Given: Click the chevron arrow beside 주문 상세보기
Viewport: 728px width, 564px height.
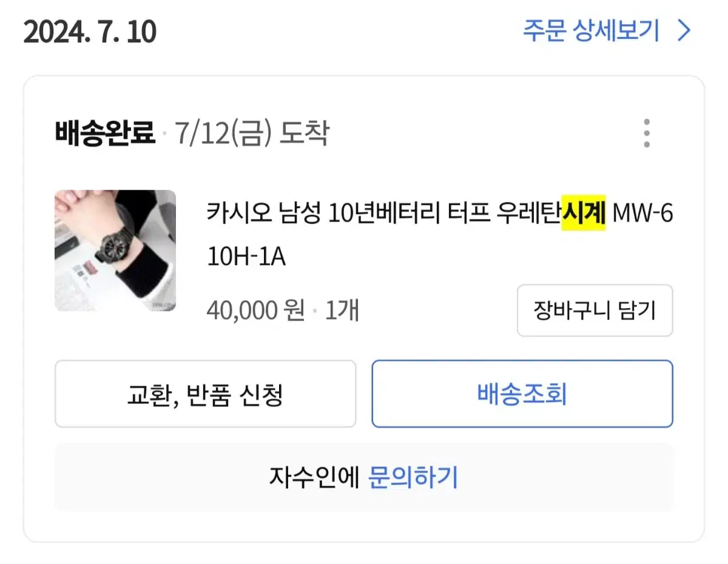Looking at the screenshot, I should point(684,30).
